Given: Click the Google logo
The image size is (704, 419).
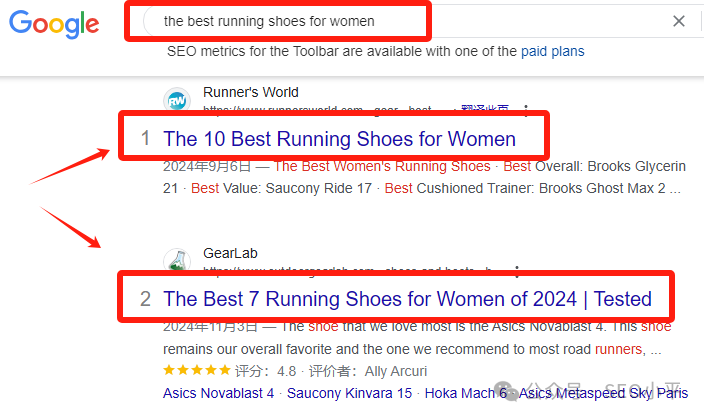Looking at the screenshot, I should pyautogui.click(x=54, y=24).
